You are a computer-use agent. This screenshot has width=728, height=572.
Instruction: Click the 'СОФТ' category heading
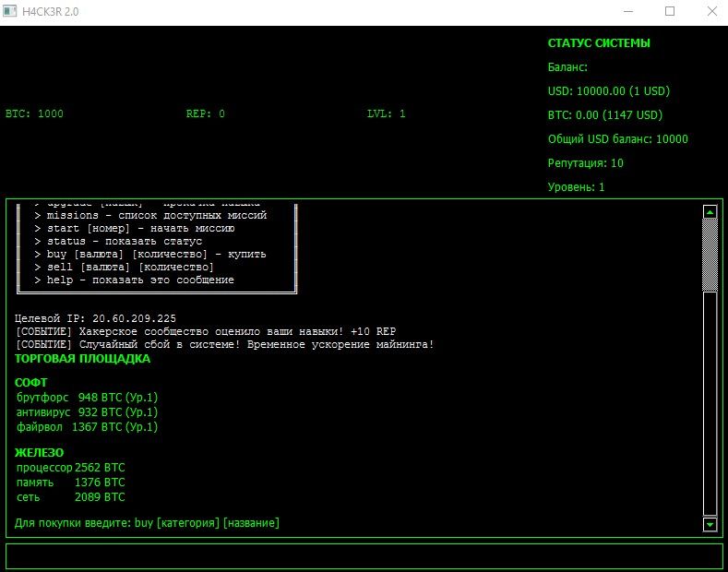[x=31, y=383]
